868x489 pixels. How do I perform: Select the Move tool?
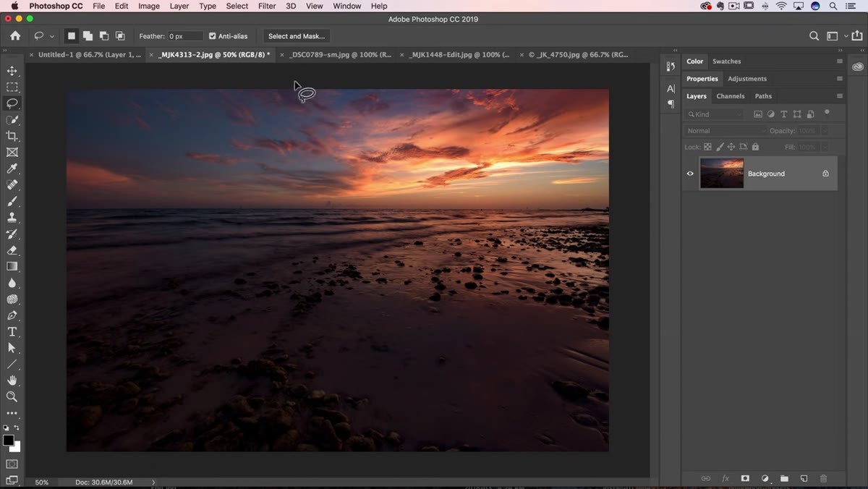(x=12, y=71)
